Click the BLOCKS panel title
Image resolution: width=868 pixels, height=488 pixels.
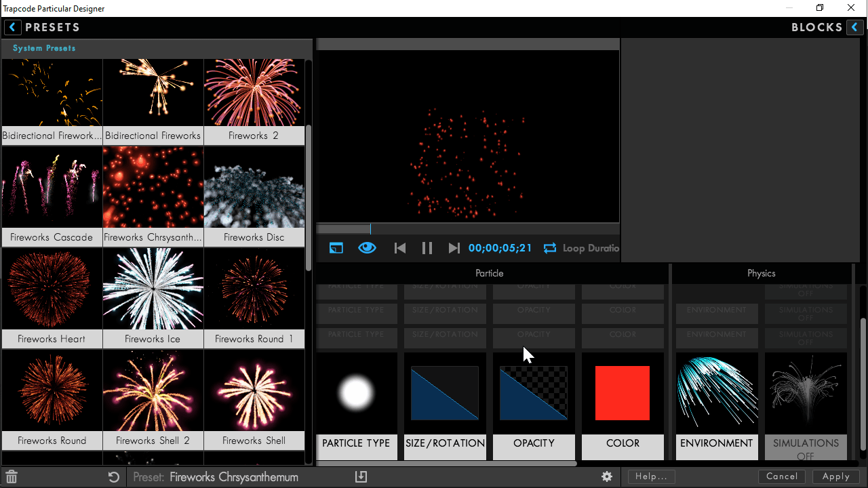(x=817, y=28)
